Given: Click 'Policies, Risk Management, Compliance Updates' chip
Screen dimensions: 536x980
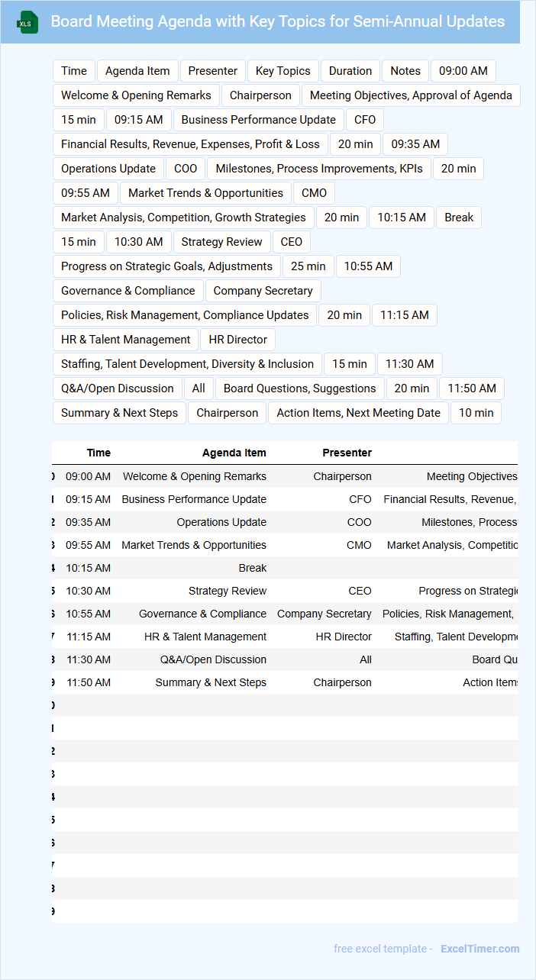Looking at the screenshot, I should pyautogui.click(x=185, y=315).
